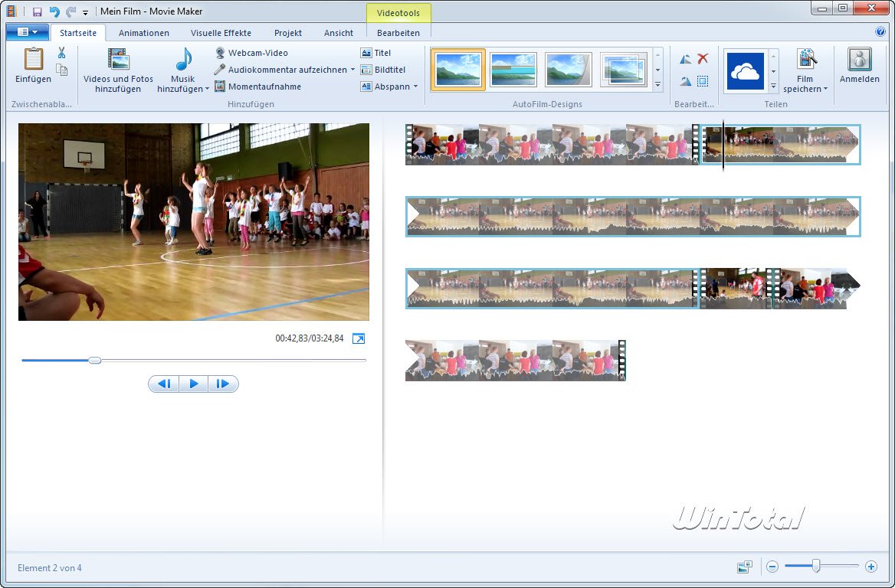
Task: Click the zoom slider in status bar
Action: pyautogui.click(x=816, y=567)
